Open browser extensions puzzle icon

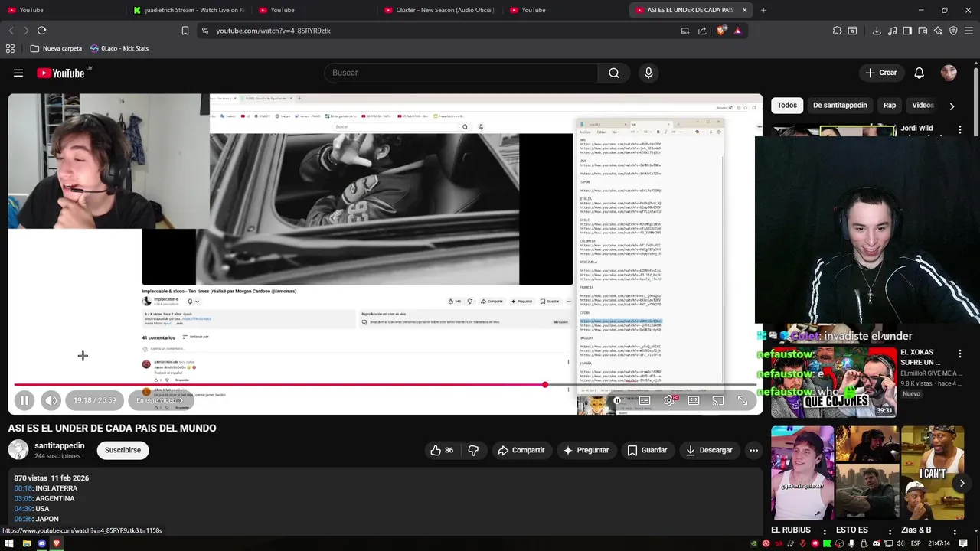pyautogui.click(x=837, y=31)
